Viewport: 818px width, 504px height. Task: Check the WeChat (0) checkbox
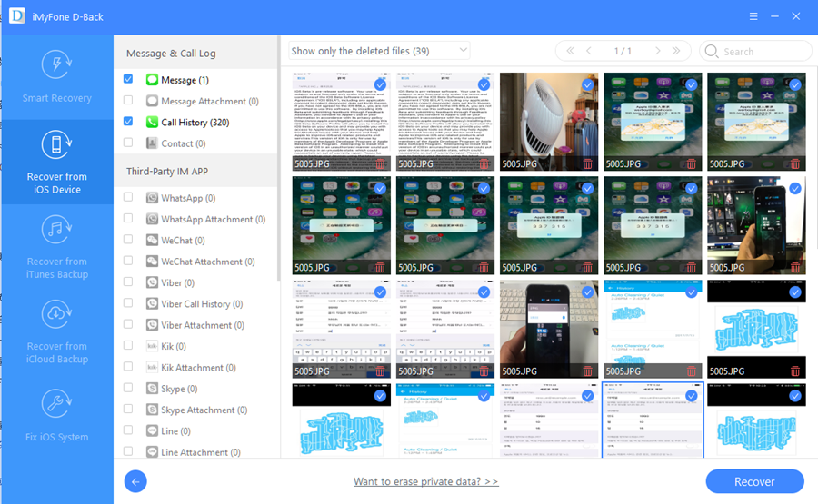[x=128, y=239]
